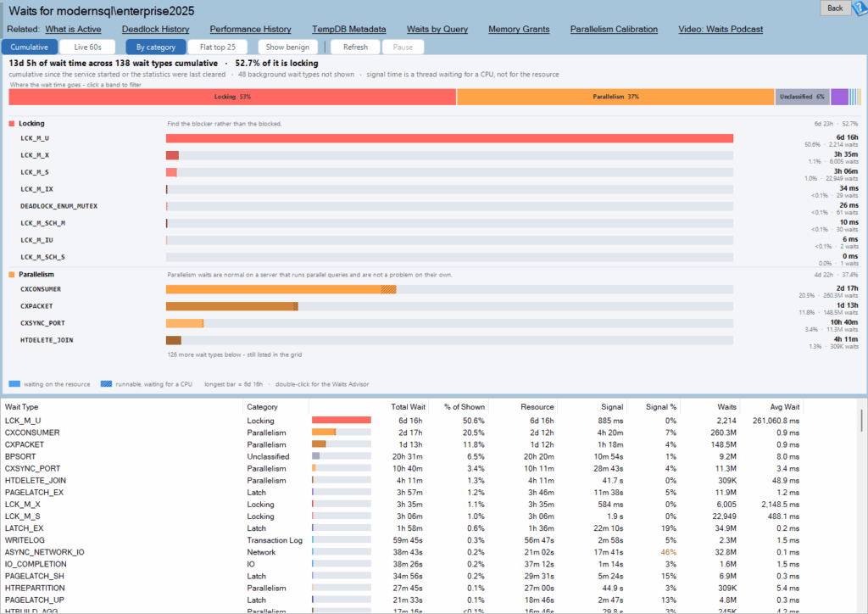
Task: Select the LCK_M_X wait chart label
Action: point(35,155)
